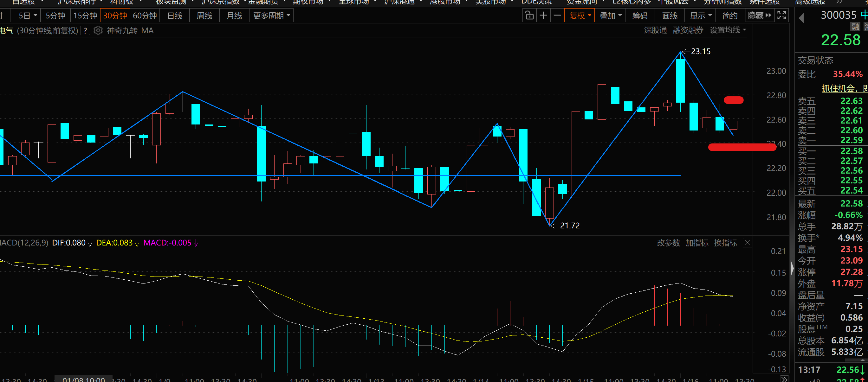Viewport: 868px width, 382px height.
Task: Open the 设置均线 moving average dropdown
Action: click(x=728, y=30)
